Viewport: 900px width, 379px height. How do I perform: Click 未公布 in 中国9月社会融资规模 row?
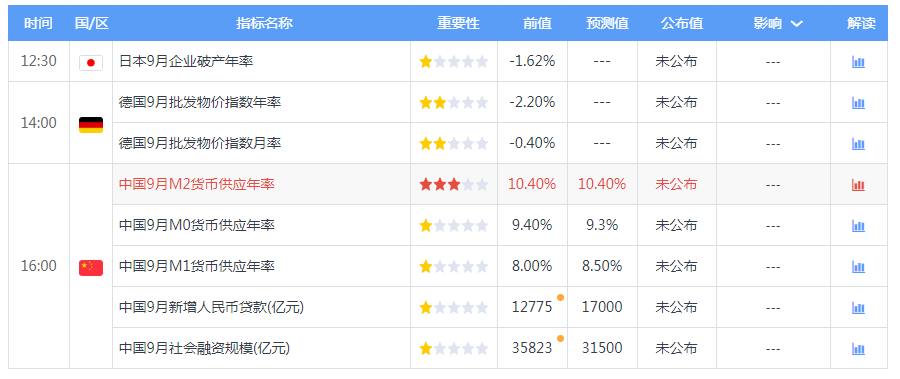676,348
